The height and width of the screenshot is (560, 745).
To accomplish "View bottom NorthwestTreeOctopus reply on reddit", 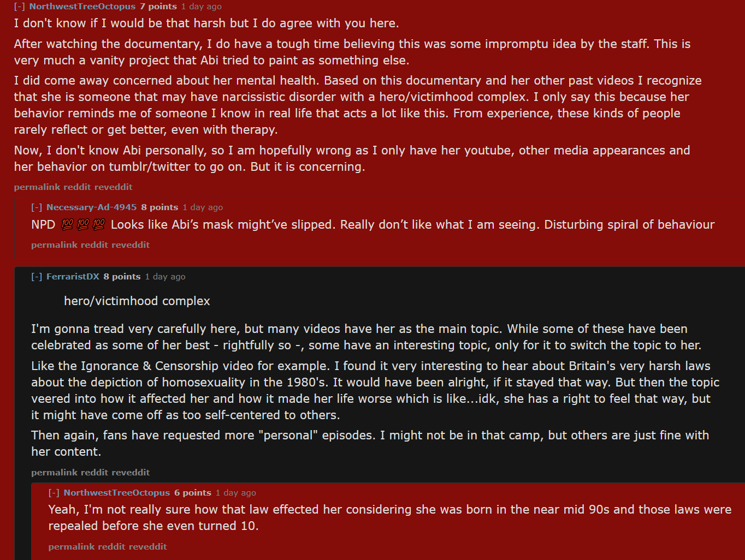I will pyautogui.click(x=112, y=547).
